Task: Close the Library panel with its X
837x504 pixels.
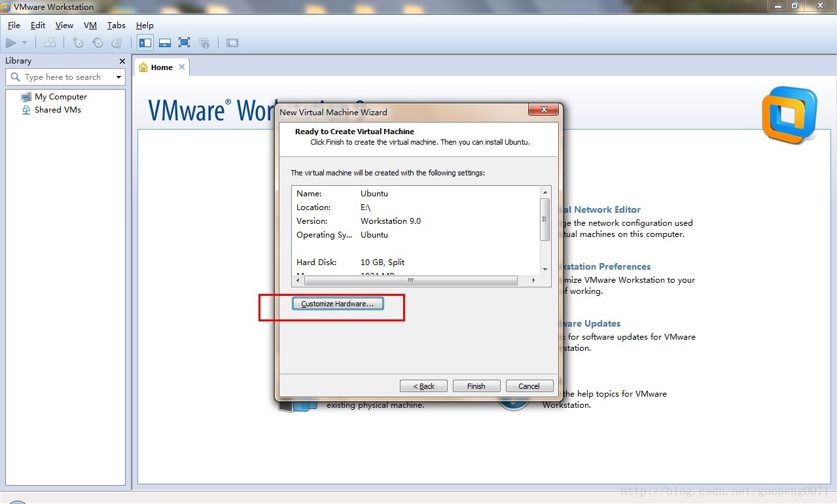Action: tap(122, 61)
